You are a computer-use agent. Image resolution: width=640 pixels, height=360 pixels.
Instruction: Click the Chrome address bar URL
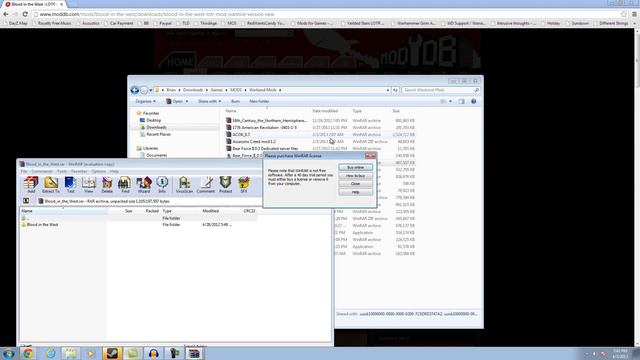click(x=157, y=14)
